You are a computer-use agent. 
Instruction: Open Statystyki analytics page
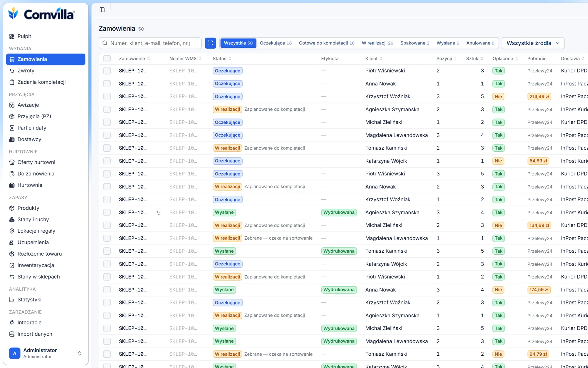point(46,300)
